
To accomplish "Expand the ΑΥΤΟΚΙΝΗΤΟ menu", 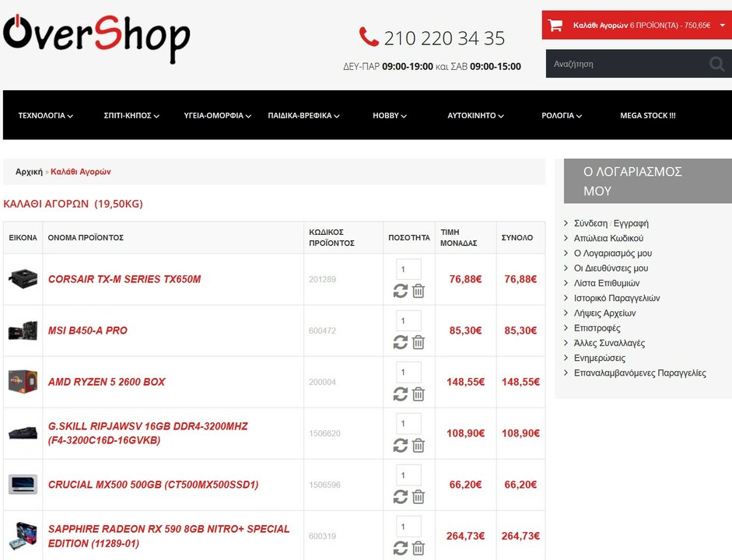I will tap(475, 115).
